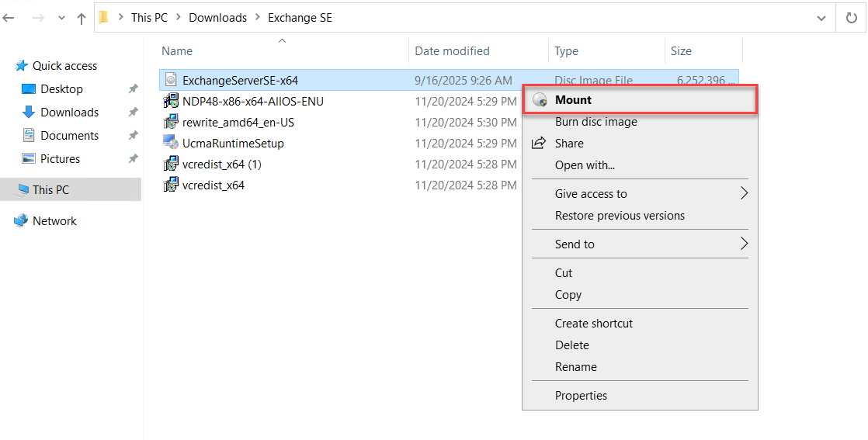Image resolution: width=868 pixels, height=440 pixels.
Task: Click the NDP48-x86-x64-AllOS-ENU installer icon
Action: 171,101
